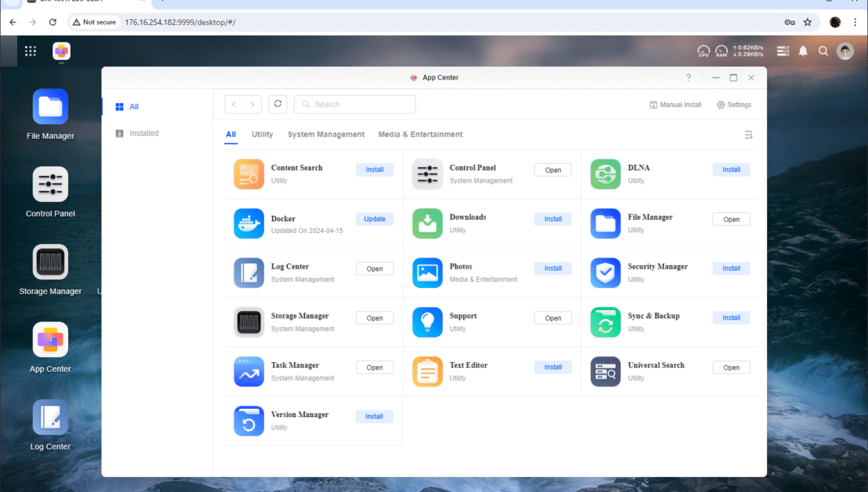Install Security Manager
868x492 pixels.
731,269
